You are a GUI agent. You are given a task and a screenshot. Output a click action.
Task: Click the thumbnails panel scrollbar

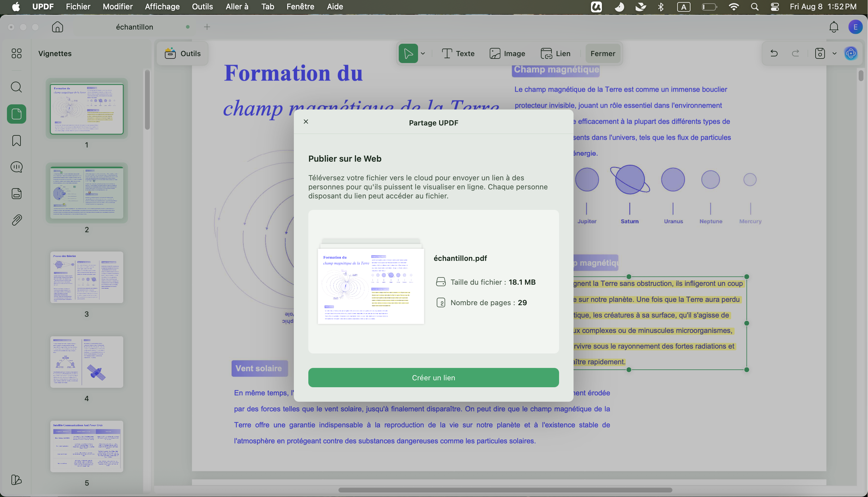click(147, 100)
